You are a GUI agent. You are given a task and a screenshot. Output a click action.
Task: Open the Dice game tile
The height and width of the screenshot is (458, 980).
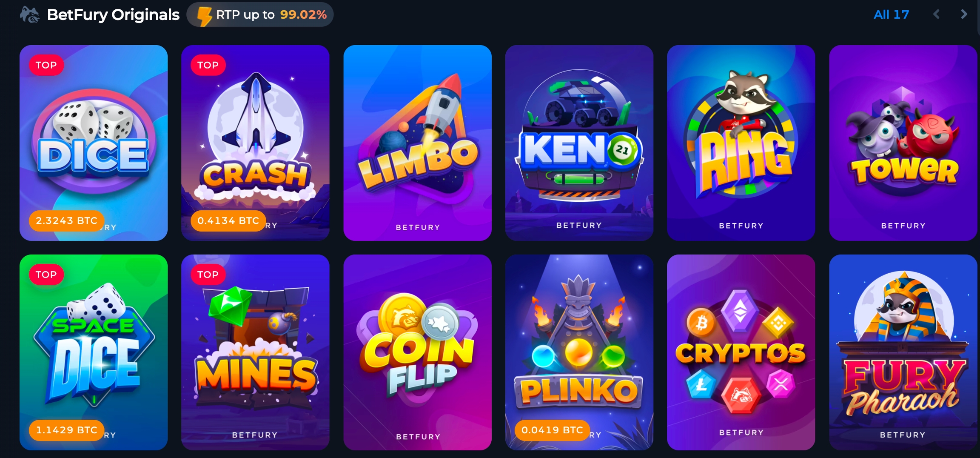94,143
